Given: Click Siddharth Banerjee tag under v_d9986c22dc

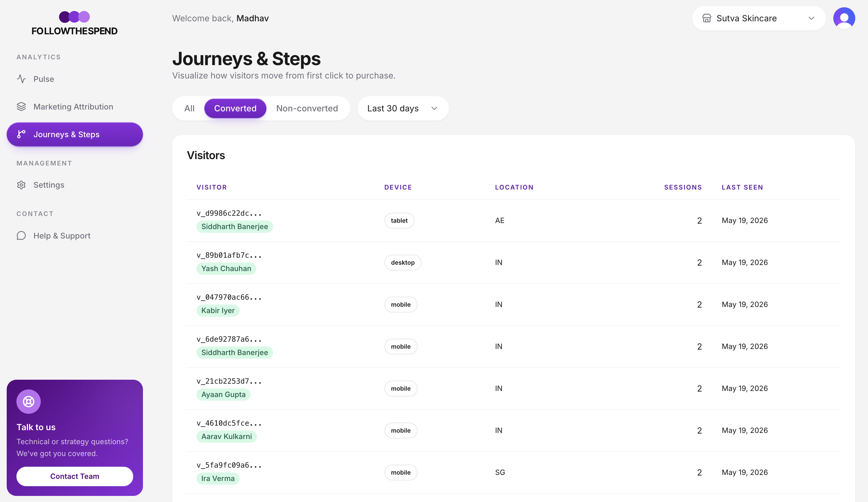Looking at the screenshot, I should (234, 226).
